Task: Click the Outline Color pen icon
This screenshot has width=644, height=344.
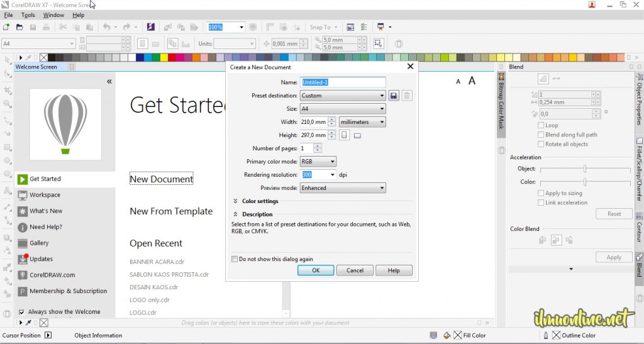Action: pos(545,335)
